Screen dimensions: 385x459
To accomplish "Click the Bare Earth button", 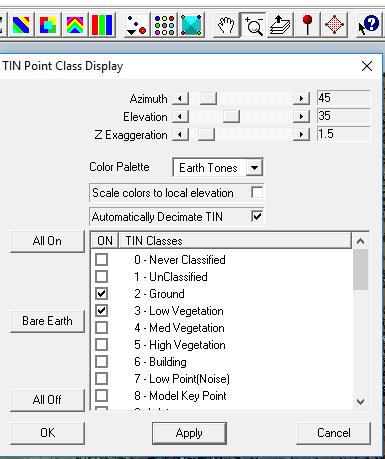I will [47, 321].
